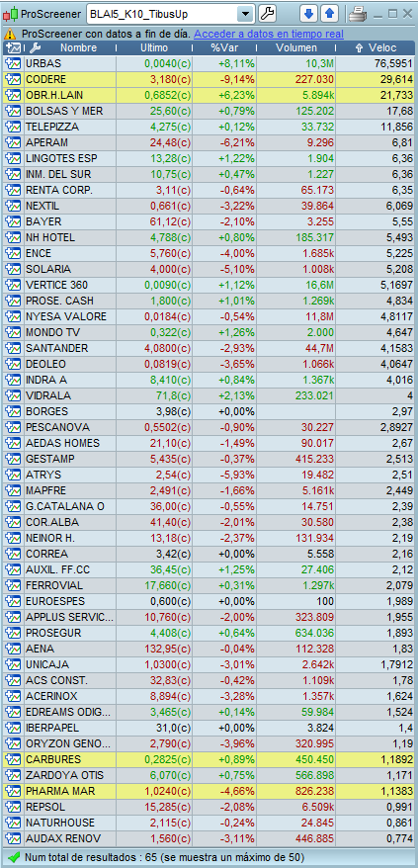This screenshot has height=868, width=418.
Task: Click the chart icon in the header row
Action: pyautogui.click(x=13, y=48)
